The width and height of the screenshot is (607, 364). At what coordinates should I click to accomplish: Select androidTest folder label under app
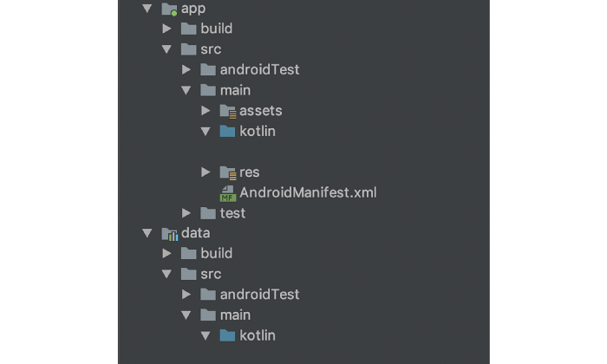click(259, 69)
